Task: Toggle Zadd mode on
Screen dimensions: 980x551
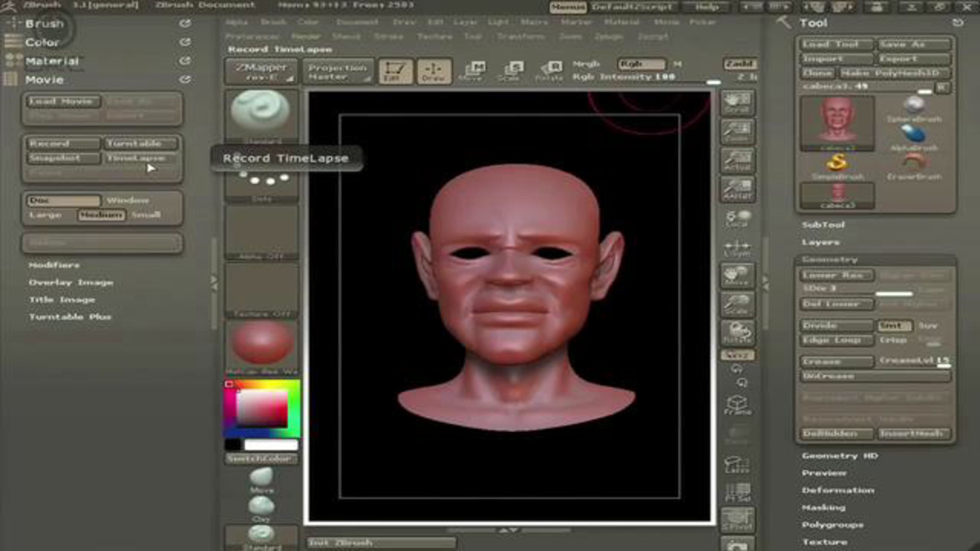Action: pos(740,64)
